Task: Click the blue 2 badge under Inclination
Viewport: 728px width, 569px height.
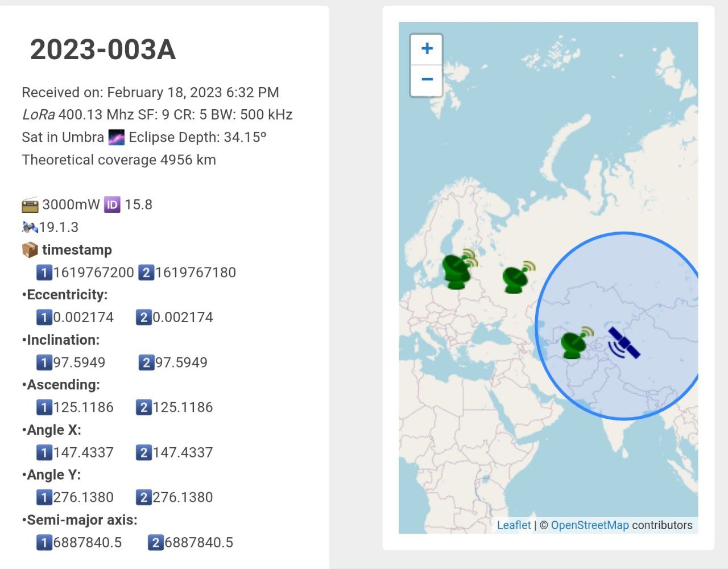Action: (x=146, y=362)
